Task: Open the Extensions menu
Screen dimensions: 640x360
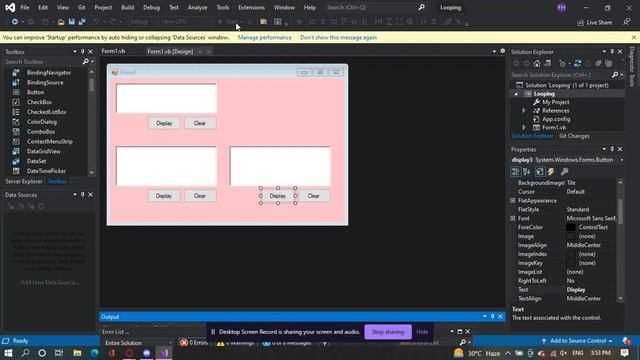Action: click(x=251, y=7)
